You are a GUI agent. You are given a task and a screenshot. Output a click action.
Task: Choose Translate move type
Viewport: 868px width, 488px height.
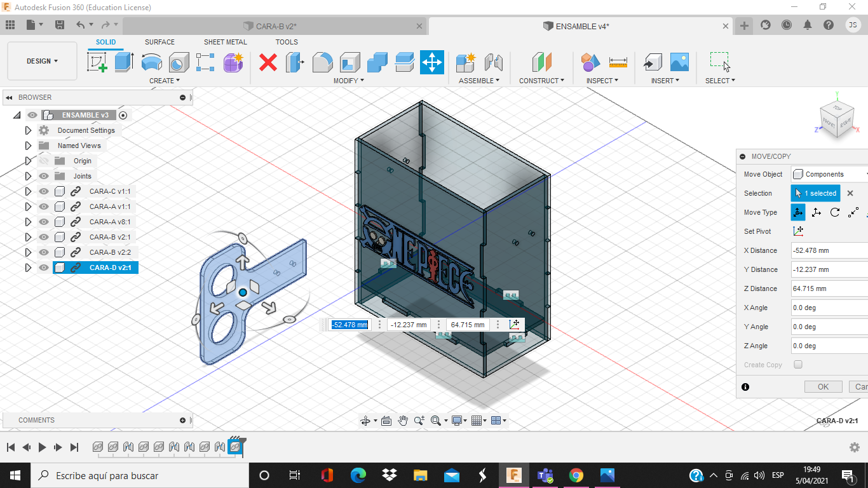(817, 212)
